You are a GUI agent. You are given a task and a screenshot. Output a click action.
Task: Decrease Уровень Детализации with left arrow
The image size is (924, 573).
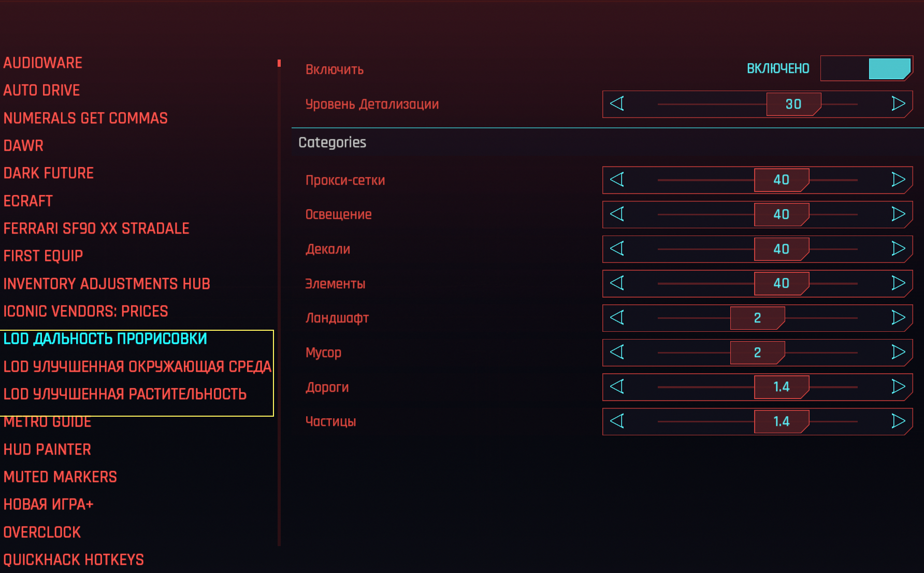[x=617, y=104]
